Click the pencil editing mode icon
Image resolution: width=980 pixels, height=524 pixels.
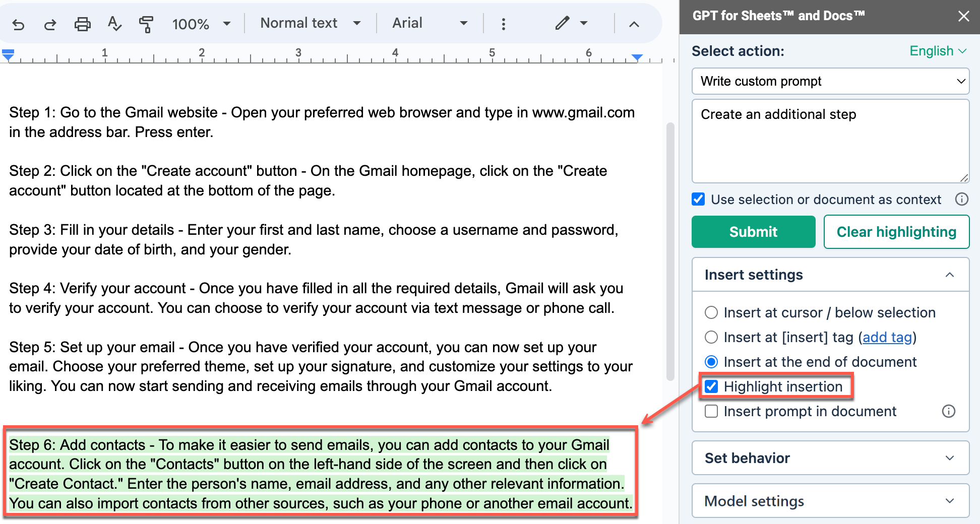point(563,23)
